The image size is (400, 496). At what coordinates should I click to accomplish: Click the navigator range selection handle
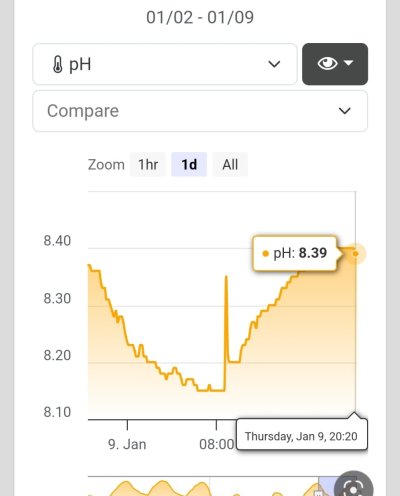(319, 493)
